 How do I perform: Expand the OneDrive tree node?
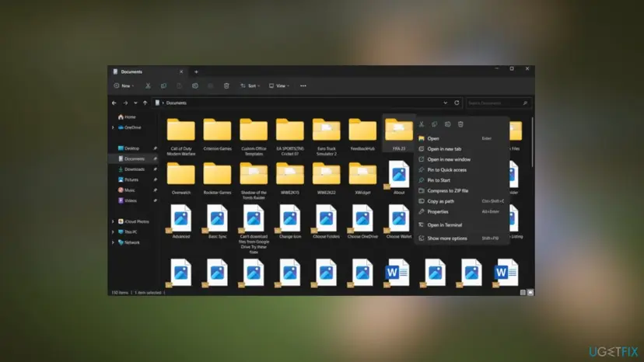click(x=113, y=127)
